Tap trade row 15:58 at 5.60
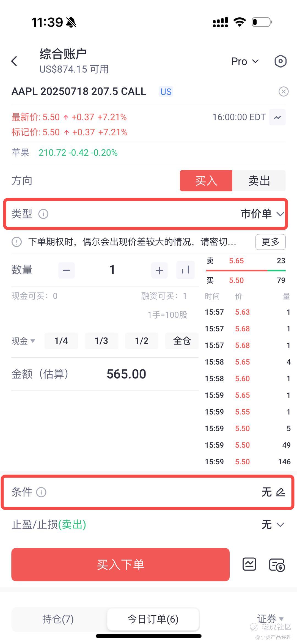 (x=248, y=379)
